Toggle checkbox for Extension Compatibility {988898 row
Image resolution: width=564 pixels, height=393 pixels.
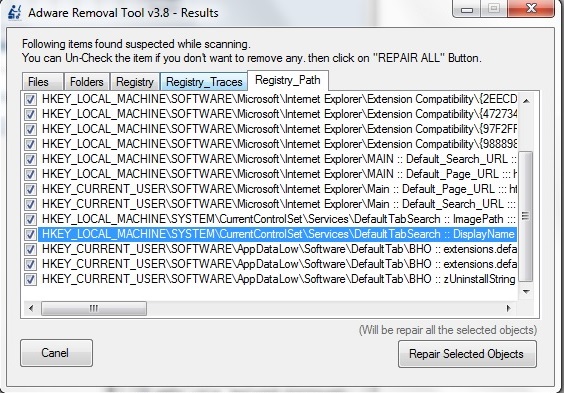pos(30,144)
